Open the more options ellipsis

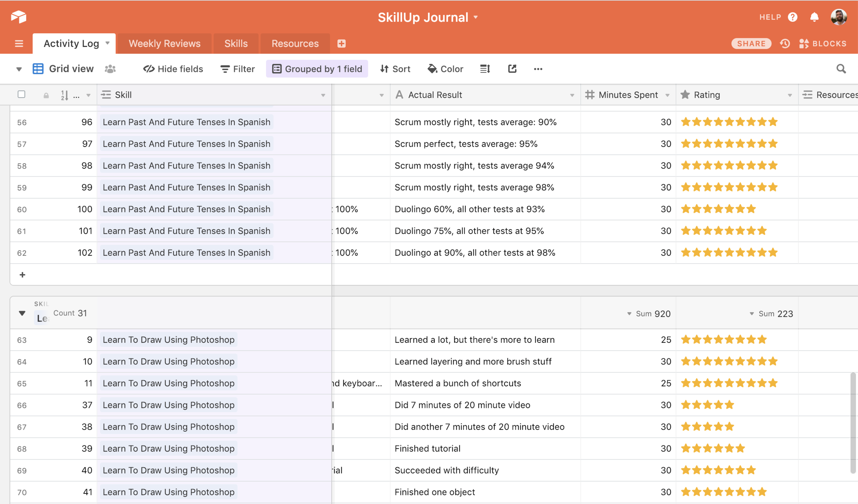[x=538, y=69]
